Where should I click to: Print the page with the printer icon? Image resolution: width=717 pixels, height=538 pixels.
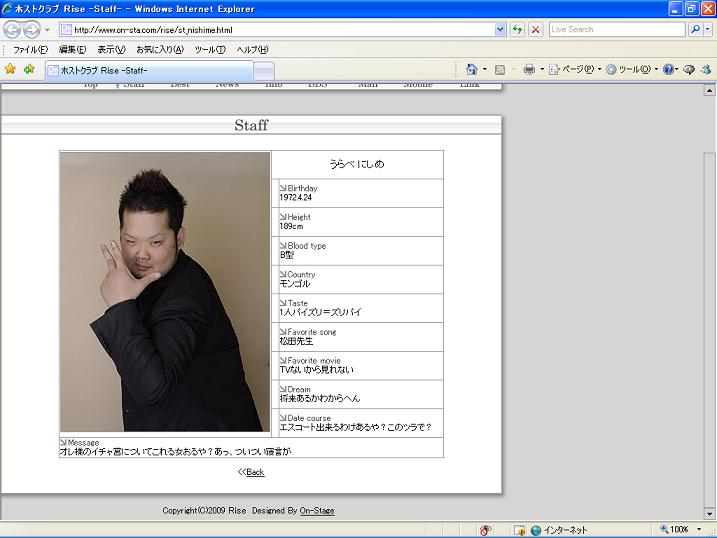529,69
